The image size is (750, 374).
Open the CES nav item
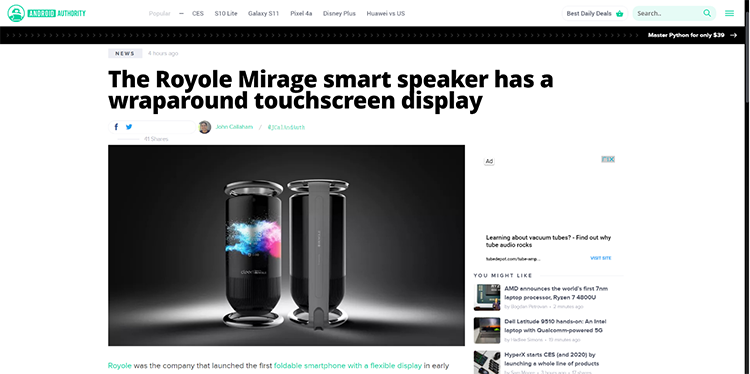click(x=198, y=13)
